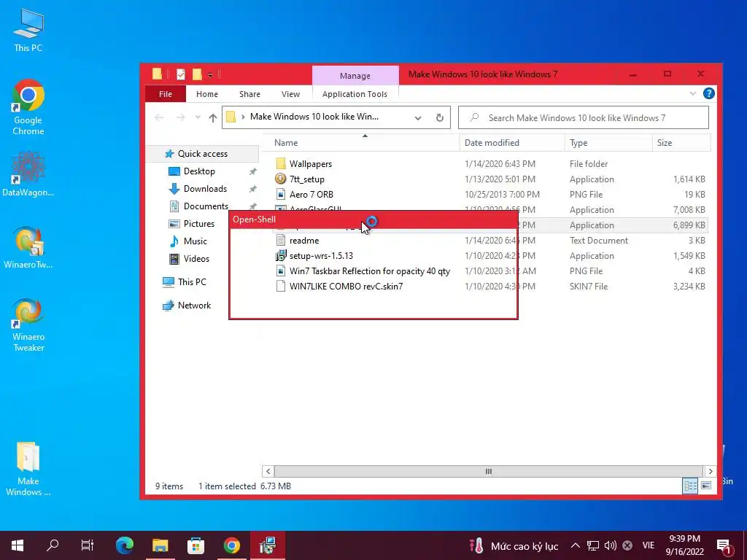Open the notification center icon
This screenshot has width=747, height=560.
[724, 545]
